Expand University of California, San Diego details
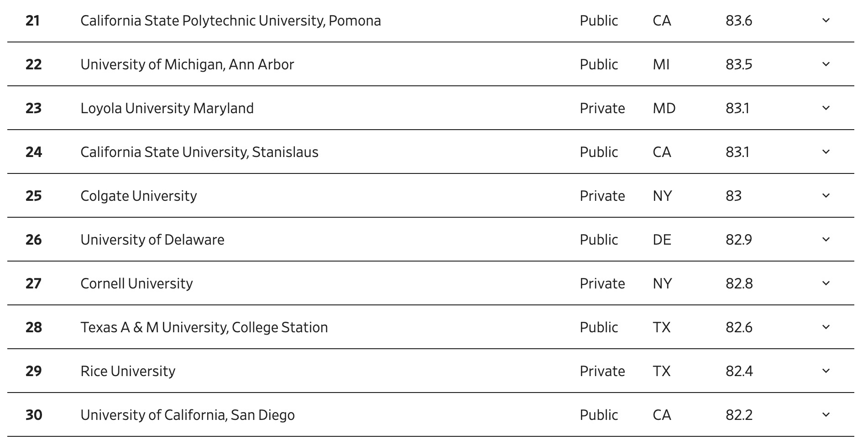The image size is (868, 440). pos(826,415)
